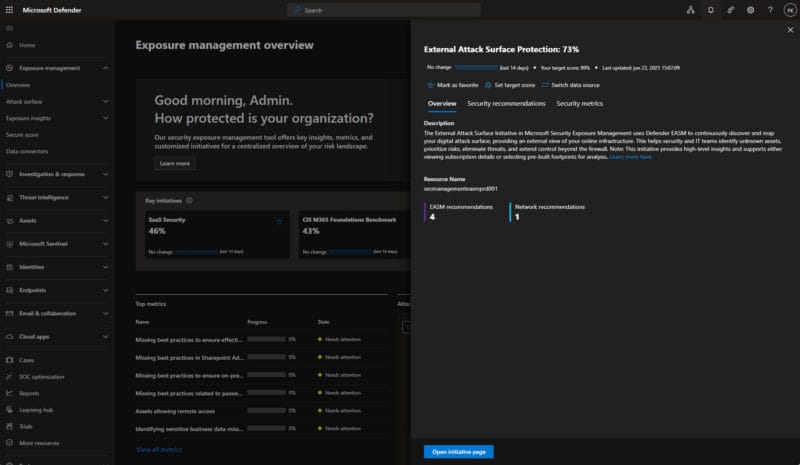Open the user account avatar
The image size is (800, 465).
click(x=790, y=10)
